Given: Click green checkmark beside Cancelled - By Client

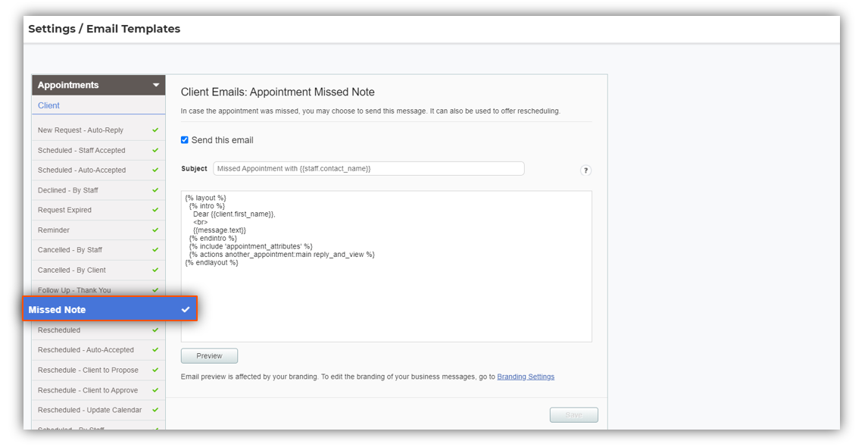Looking at the screenshot, I should pos(155,270).
